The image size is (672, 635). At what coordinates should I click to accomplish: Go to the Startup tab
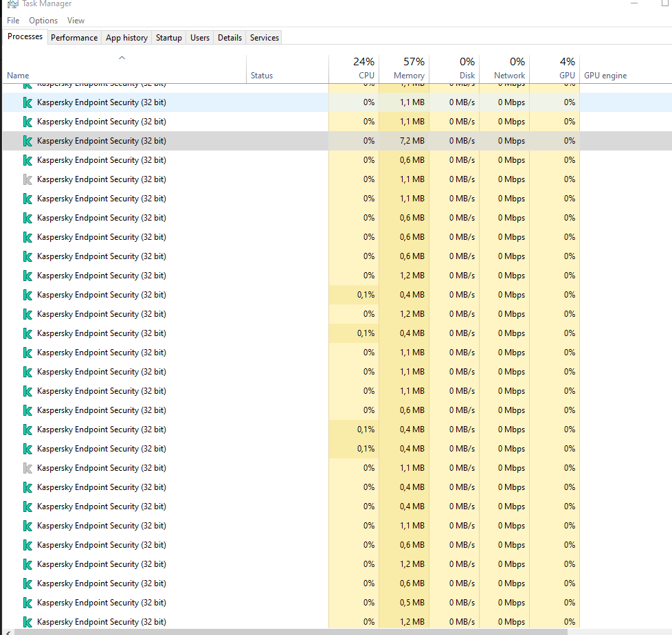[x=169, y=38]
